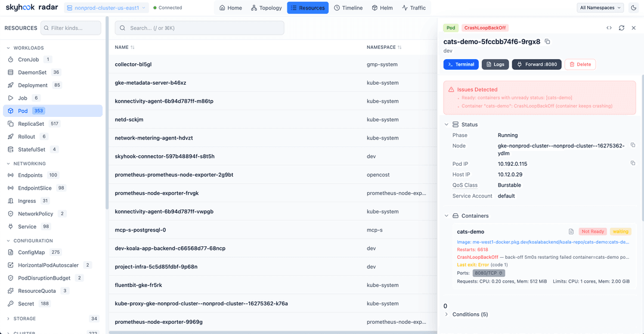Open Terminal for the pod

(x=461, y=64)
